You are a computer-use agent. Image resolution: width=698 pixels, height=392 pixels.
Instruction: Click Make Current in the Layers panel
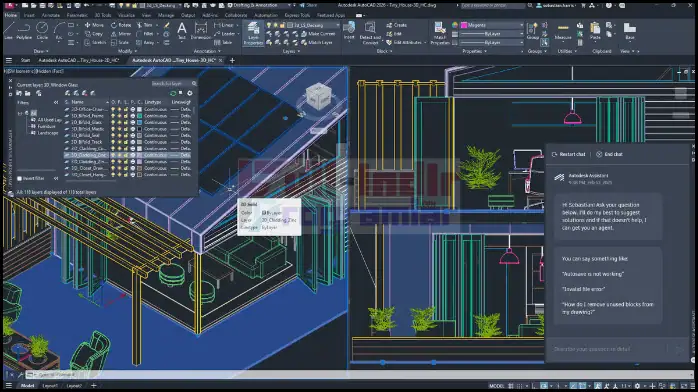317,34
